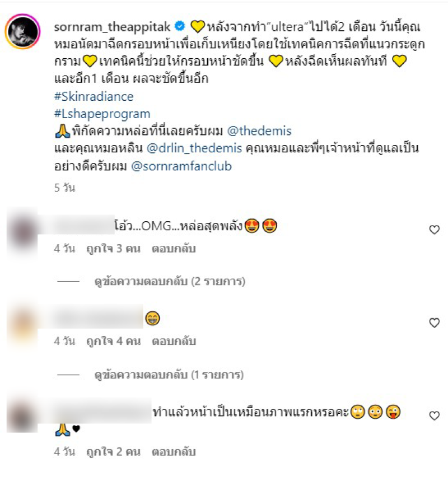The height and width of the screenshot is (481, 448).
Task: Like the OMG comment with heart icon
Action: coord(434,230)
